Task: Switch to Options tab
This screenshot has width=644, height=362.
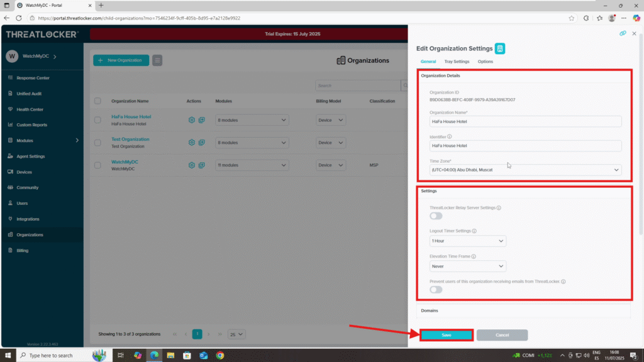Action: (x=485, y=62)
